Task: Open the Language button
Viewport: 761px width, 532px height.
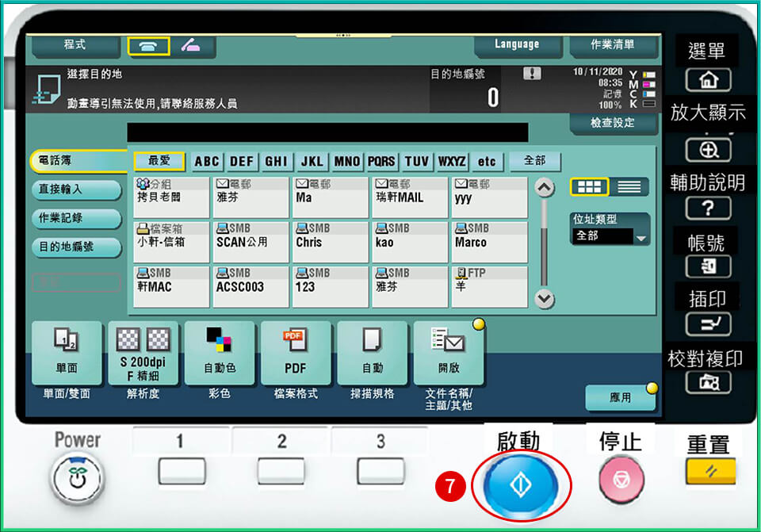Action: click(517, 45)
